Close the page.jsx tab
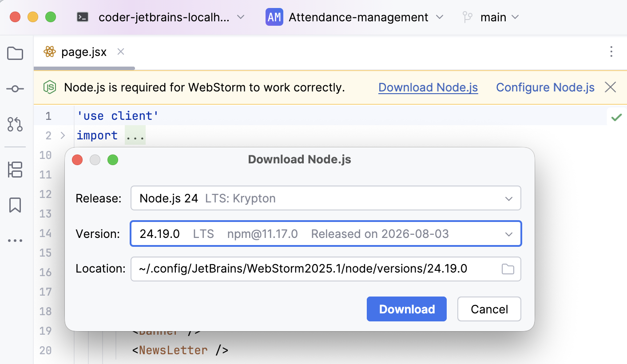The width and height of the screenshot is (627, 364). click(x=120, y=52)
